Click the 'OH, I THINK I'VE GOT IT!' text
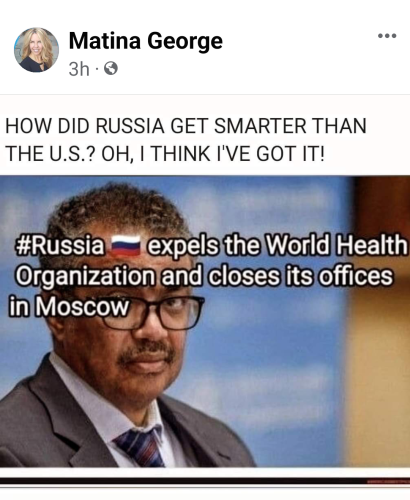This screenshot has width=410, height=500. [213, 154]
